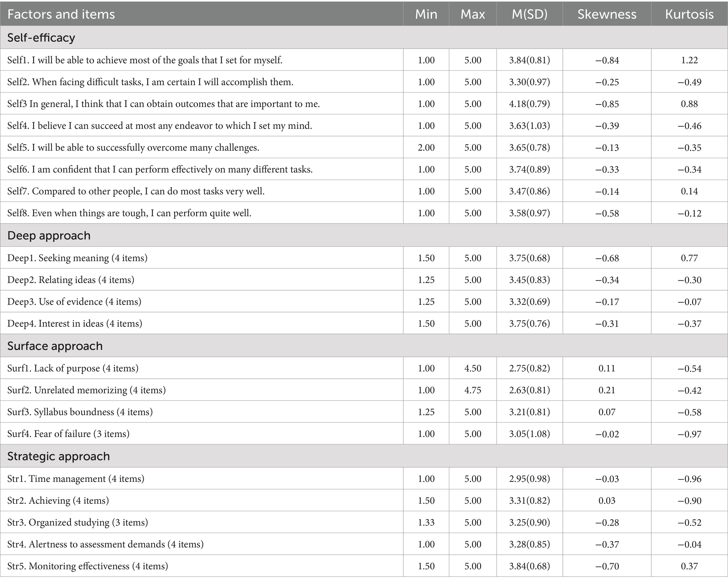Screen dimensions: 728x583
Task: Select 'Str1. Time management (4 items)' label
Action: [76, 479]
